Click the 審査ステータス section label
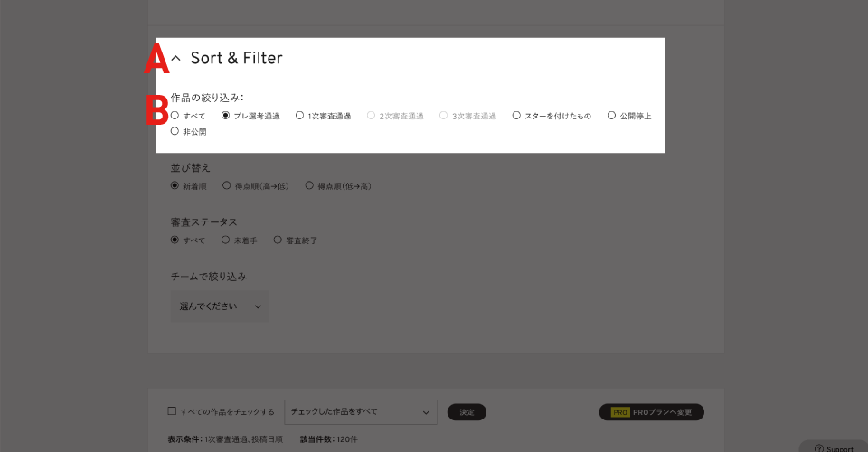The width and height of the screenshot is (868, 452). tap(203, 221)
